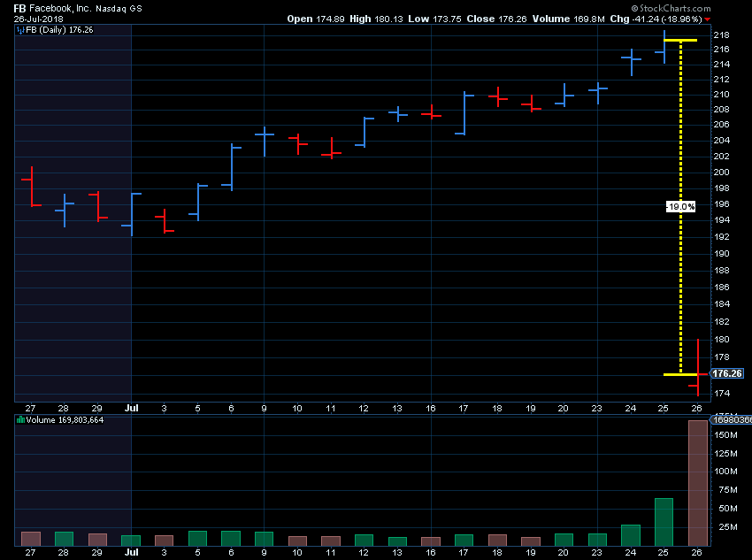Click the Nasdaq GS exchange label
This screenshot has width=752, height=560.
(119, 9)
